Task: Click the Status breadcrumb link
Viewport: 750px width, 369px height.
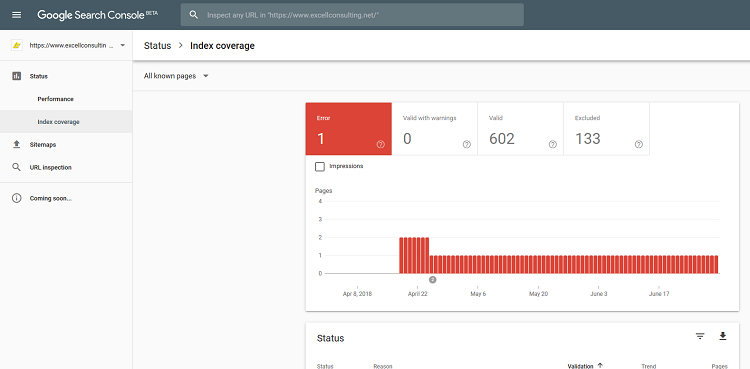Action: (x=157, y=46)
